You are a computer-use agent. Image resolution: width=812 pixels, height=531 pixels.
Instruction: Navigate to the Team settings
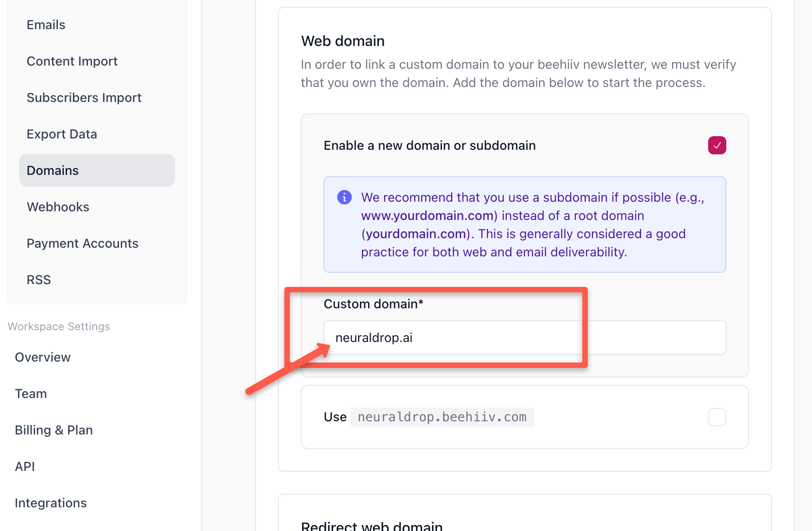coord(31,393)
